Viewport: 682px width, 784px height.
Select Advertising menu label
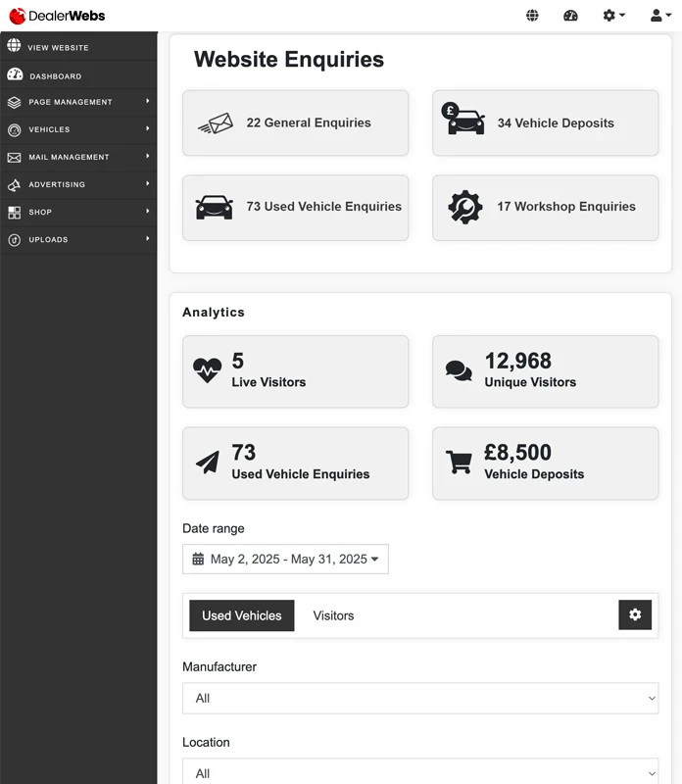[x=57, y=184]
